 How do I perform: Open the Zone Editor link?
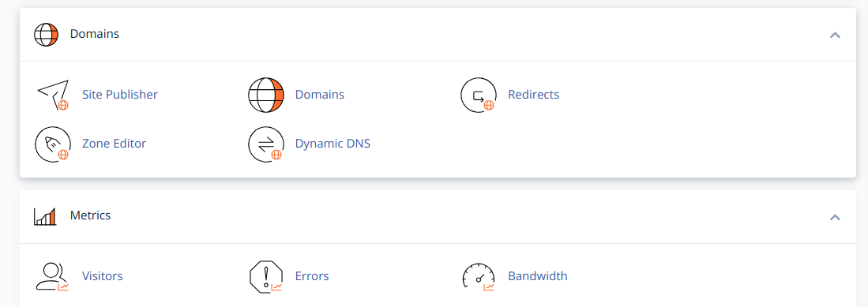pyautogui.click(x=114, y=144)
